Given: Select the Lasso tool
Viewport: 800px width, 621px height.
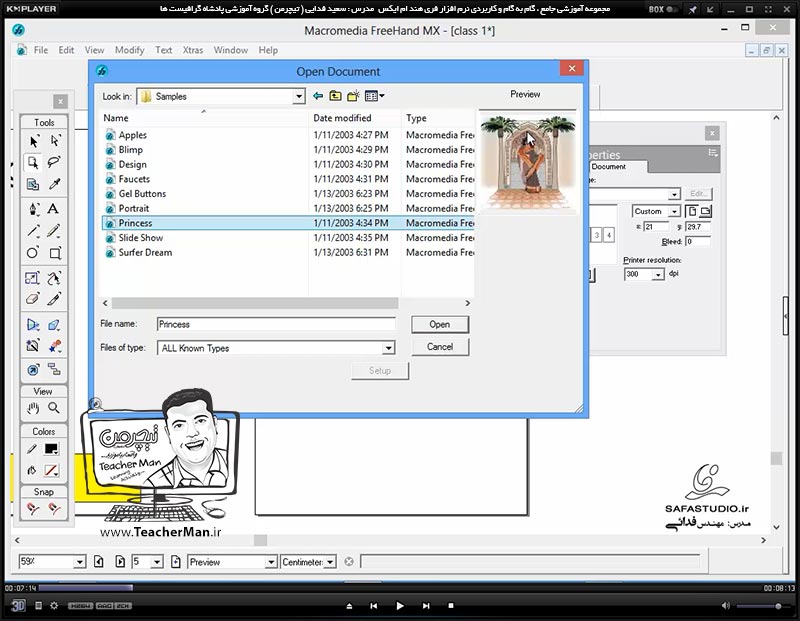Looking at the screenshot, I should [54, 163].
